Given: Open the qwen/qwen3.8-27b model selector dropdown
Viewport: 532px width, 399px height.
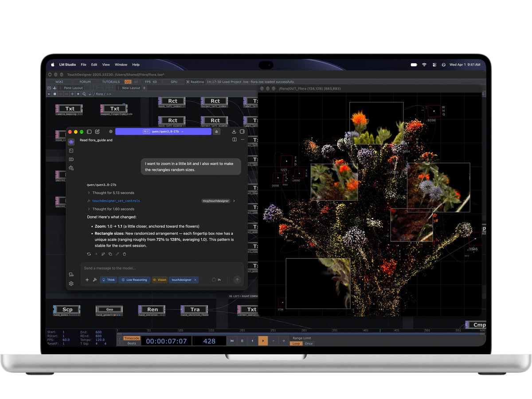Looking at the screenshot, I should pyautogui.click(x=163, y=132).
